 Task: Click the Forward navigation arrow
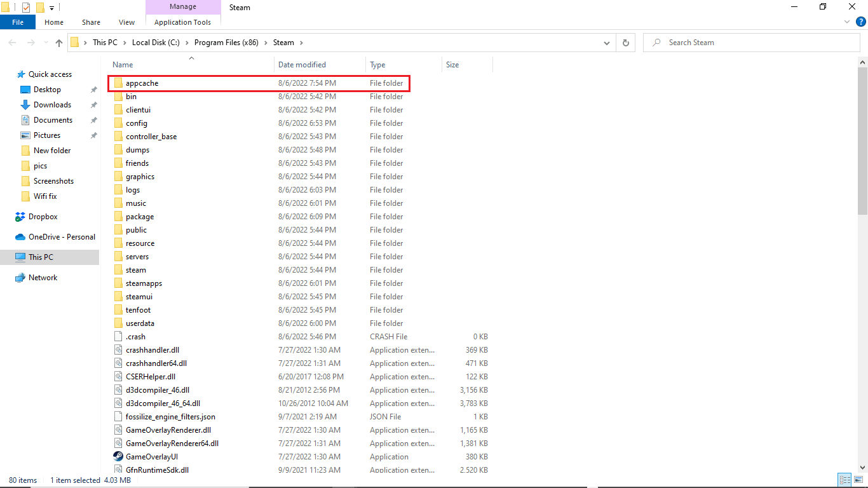[31, 43]
